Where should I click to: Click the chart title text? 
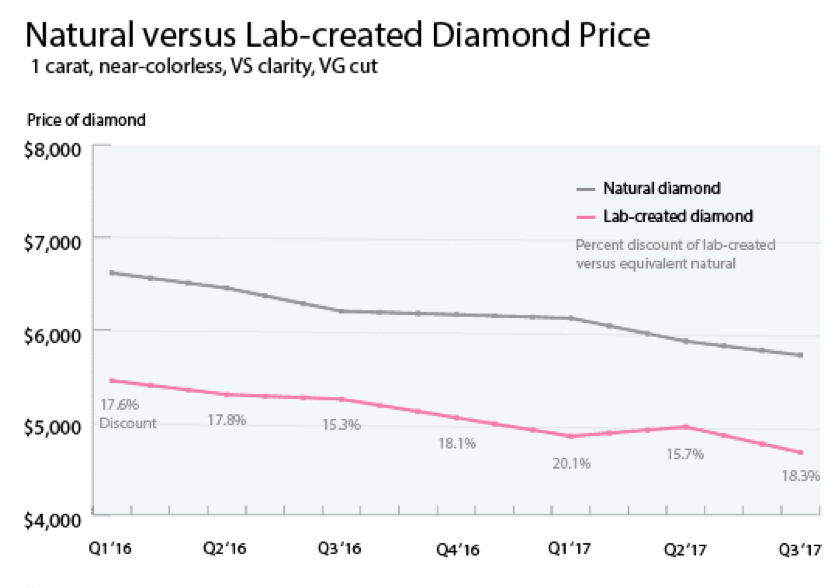337,36
